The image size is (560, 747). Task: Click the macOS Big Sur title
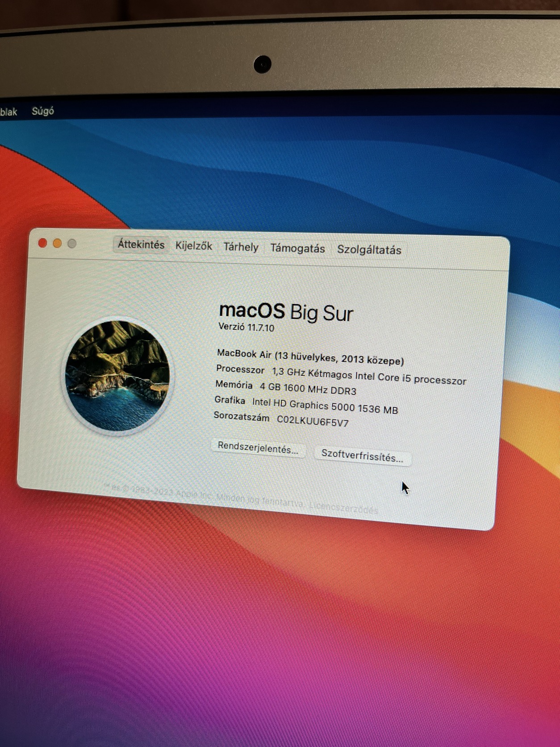pos(286,312)
